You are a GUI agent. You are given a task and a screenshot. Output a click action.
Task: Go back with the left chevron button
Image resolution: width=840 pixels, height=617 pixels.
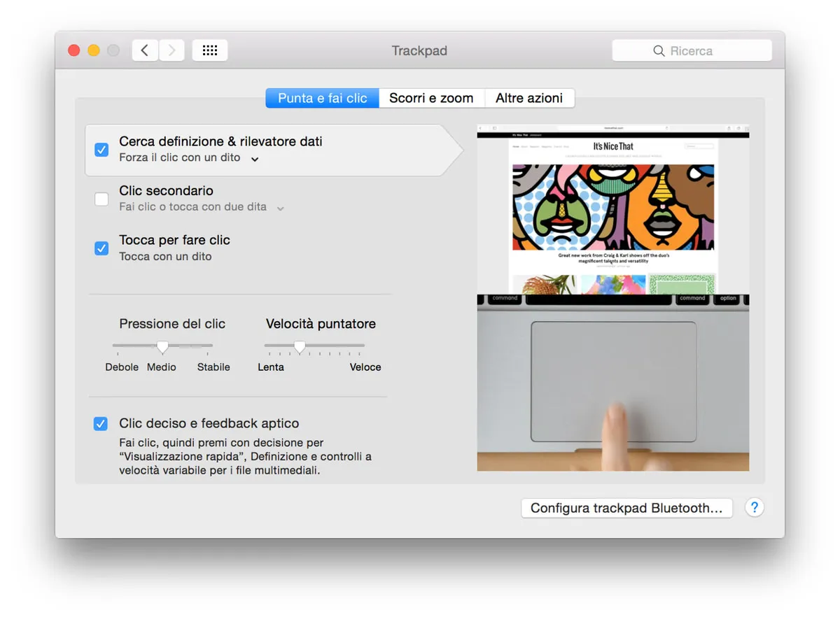(144, 50)
